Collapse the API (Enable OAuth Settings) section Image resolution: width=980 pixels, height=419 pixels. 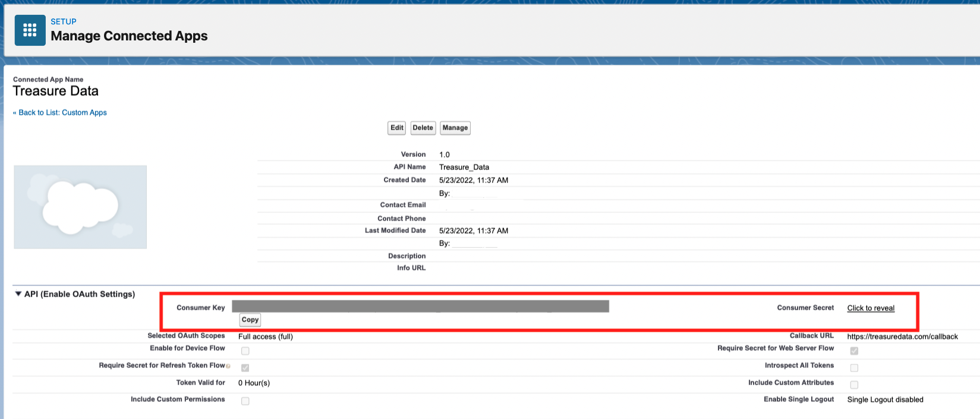(18, 294)
